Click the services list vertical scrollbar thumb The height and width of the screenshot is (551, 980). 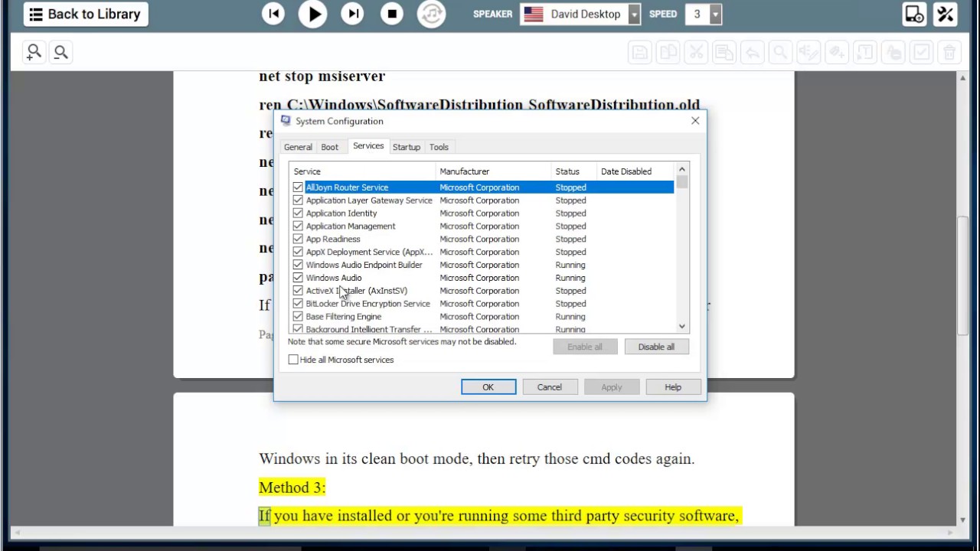pos(682,182)
